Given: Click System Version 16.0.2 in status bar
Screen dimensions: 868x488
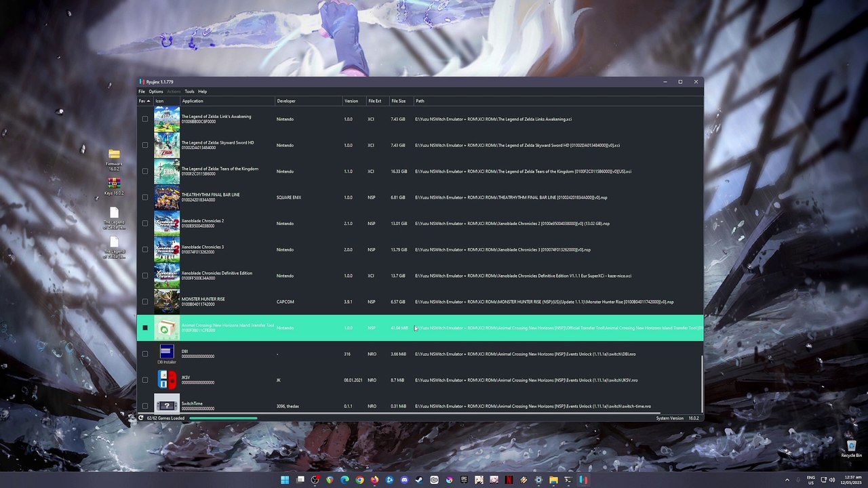Looking at the screenshot, I should coord(677,418).
